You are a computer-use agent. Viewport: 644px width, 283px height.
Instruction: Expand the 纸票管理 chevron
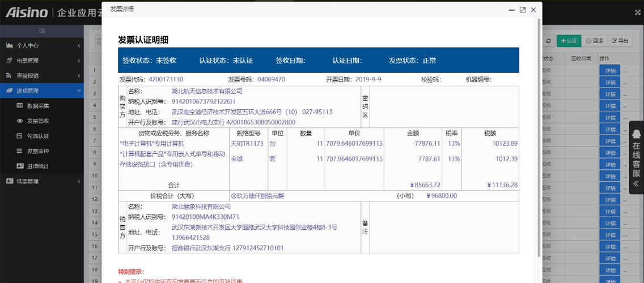79,181
